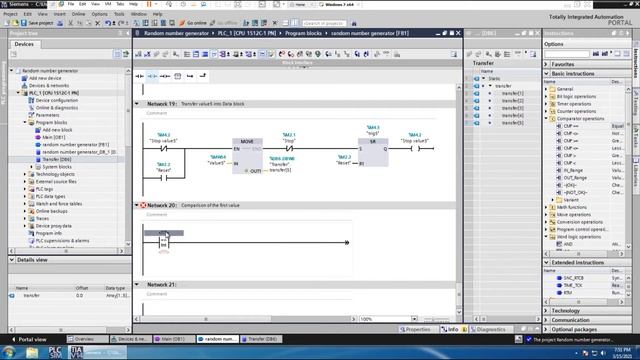640x360 pixels.
Task: Switch to Main (OB1) editor tab
Action: 173,339
